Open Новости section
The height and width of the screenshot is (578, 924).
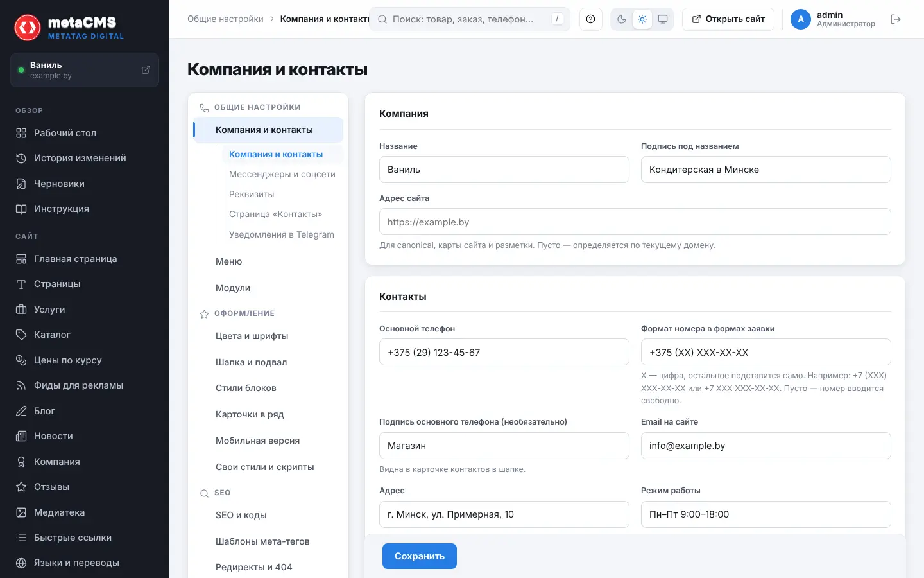[85, 436]
